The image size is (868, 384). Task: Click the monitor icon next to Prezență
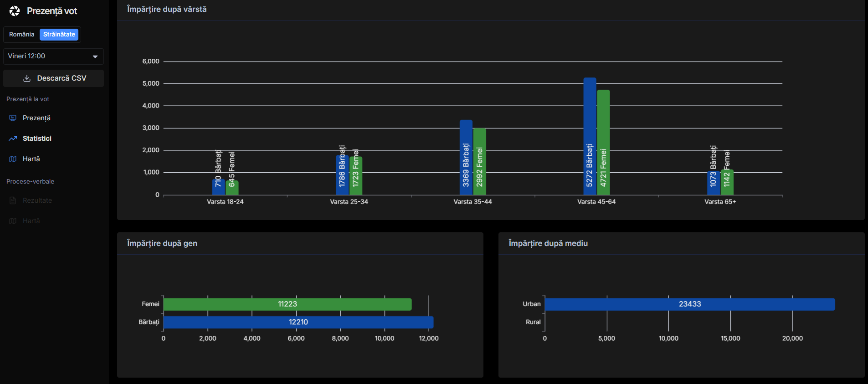(x=13, y=118)
